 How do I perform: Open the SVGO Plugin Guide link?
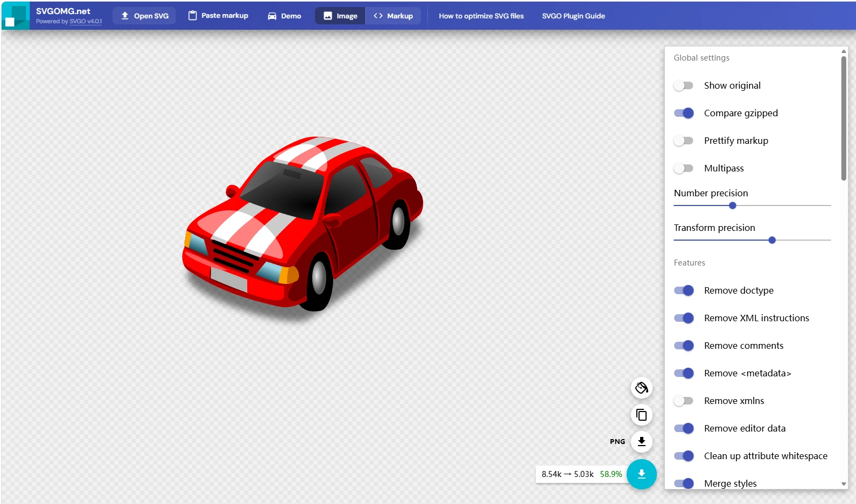pos(574,16)
